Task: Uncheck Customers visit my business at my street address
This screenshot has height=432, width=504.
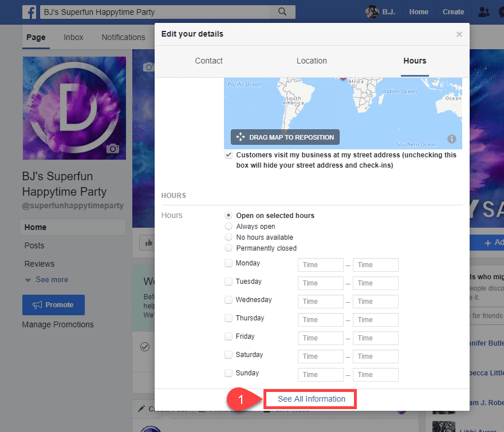Action: pos(228,154)
